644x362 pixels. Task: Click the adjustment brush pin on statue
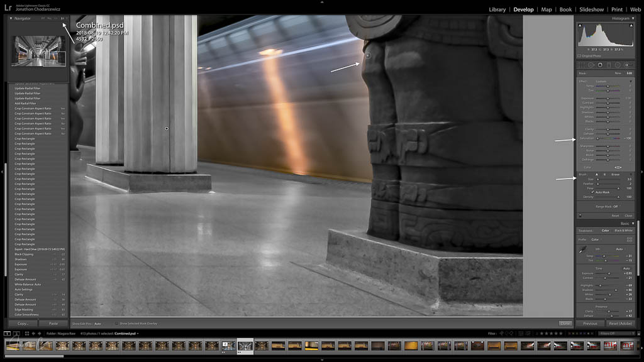coord(368,56)
